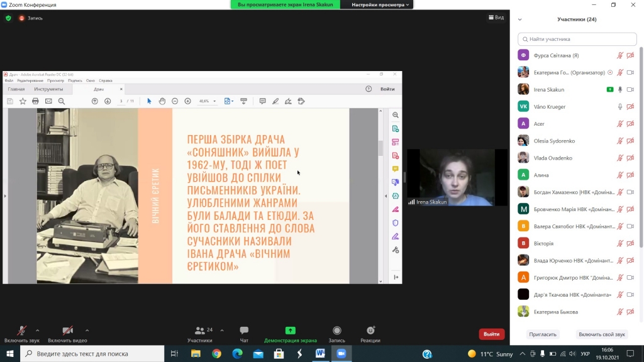
Task: Click the Acrobat save icon
Action: [x=10, y=101]
